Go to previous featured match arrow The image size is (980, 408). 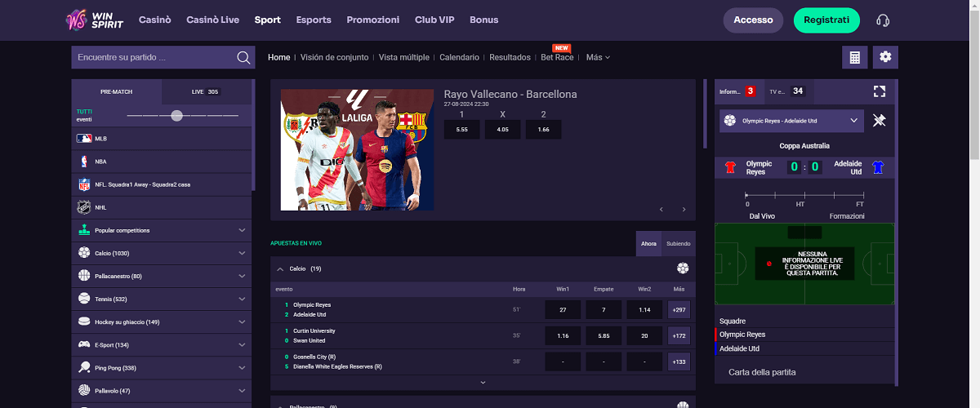(661, 210)
